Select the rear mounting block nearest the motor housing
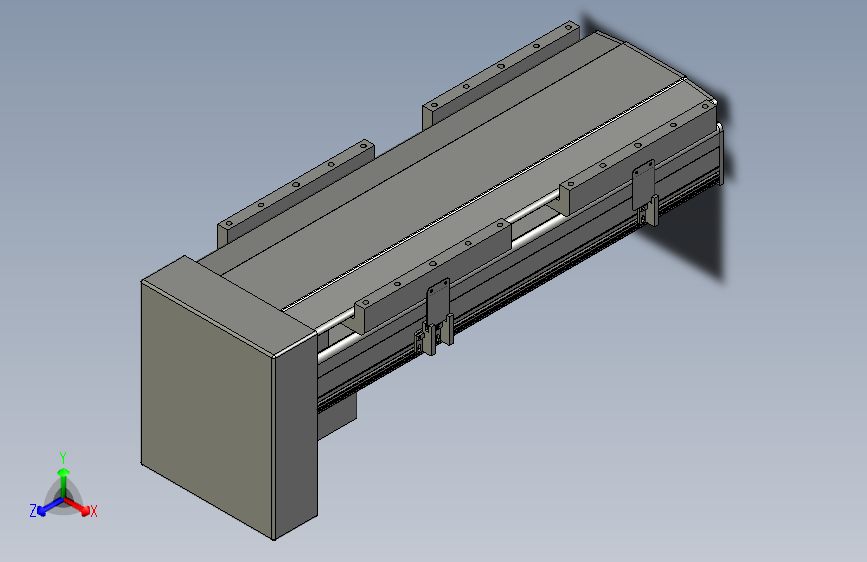The height and width of the screenshot is (562, 867). 296,193
